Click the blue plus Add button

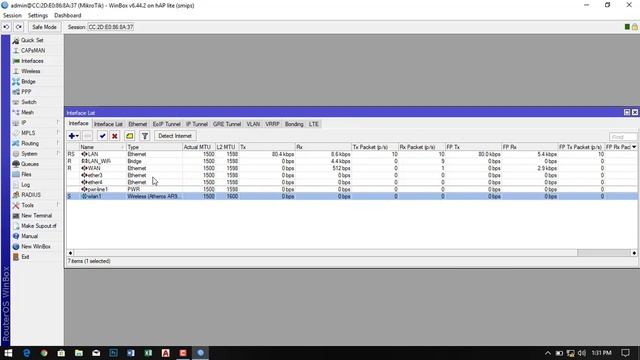73,136
